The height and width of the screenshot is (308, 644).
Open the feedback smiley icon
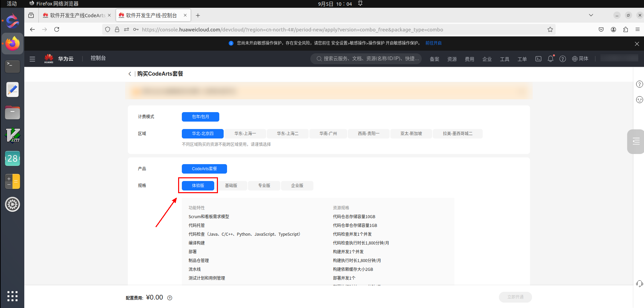tap(640, 100)
